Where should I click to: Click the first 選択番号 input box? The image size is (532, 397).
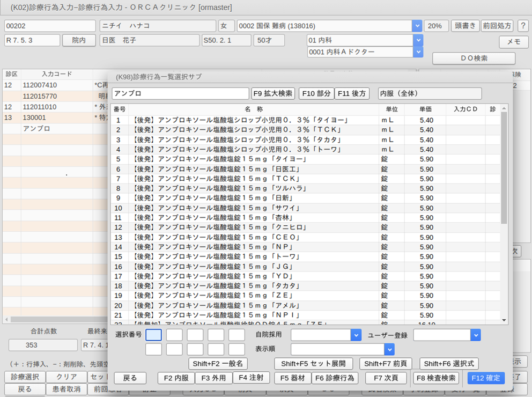coord(153,335)
